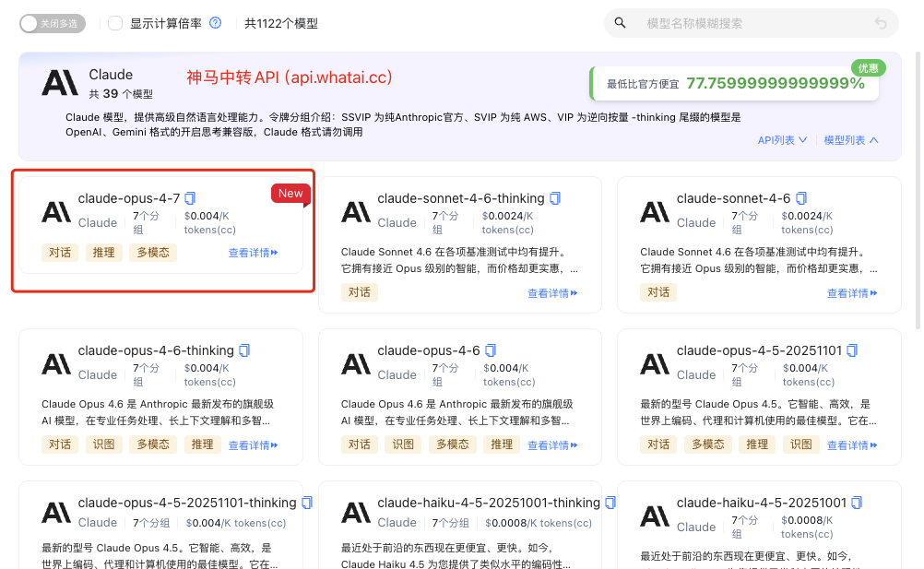Click the logo on claude-opus-4-6-thinking card
The width and height of the screenshot is (924, 569).
(x=56, y=364)
